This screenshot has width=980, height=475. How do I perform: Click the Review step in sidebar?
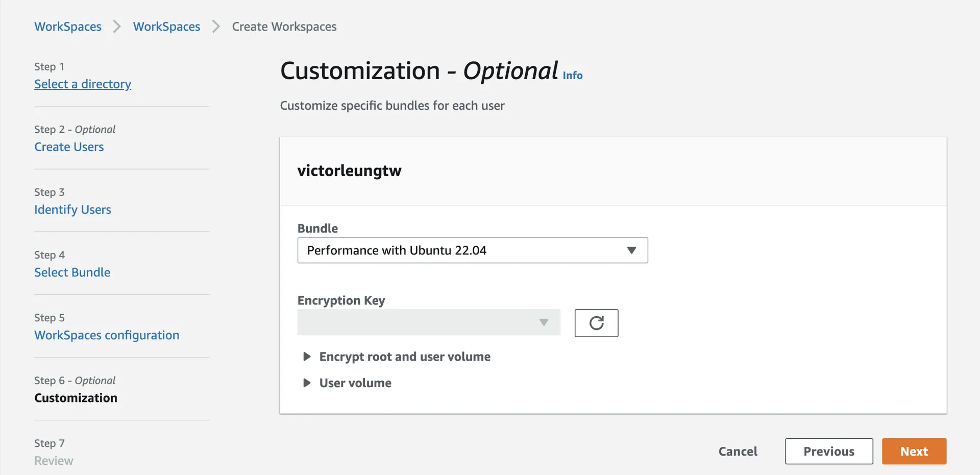coord(54,461)
